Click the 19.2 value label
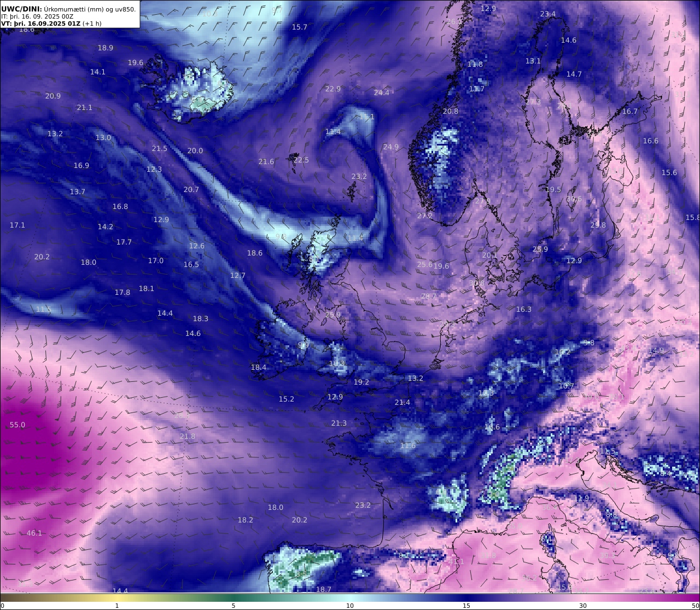Viewport: 700px width, 610px height. 361,382
